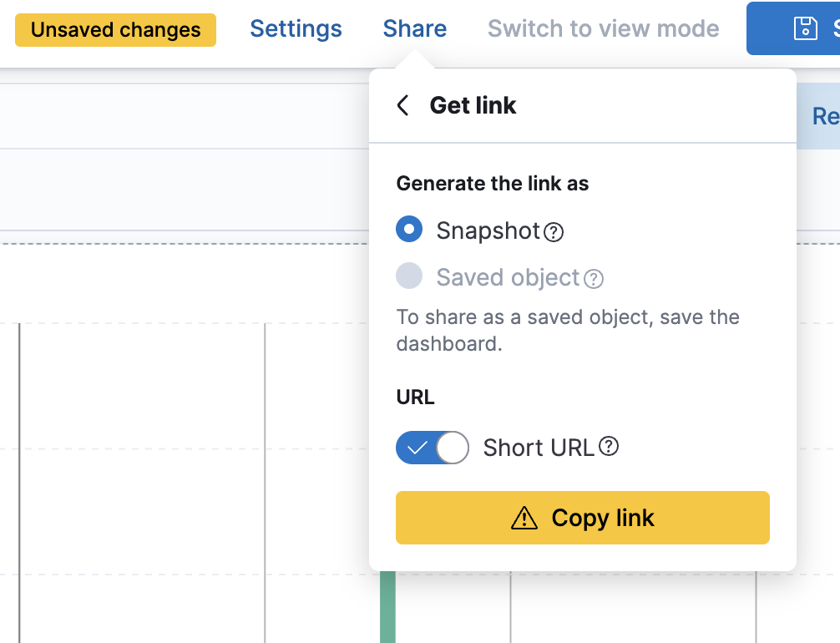Go back using the Get link chevron
The height and width of the screenshot is (643, 840).
[403, 106]
